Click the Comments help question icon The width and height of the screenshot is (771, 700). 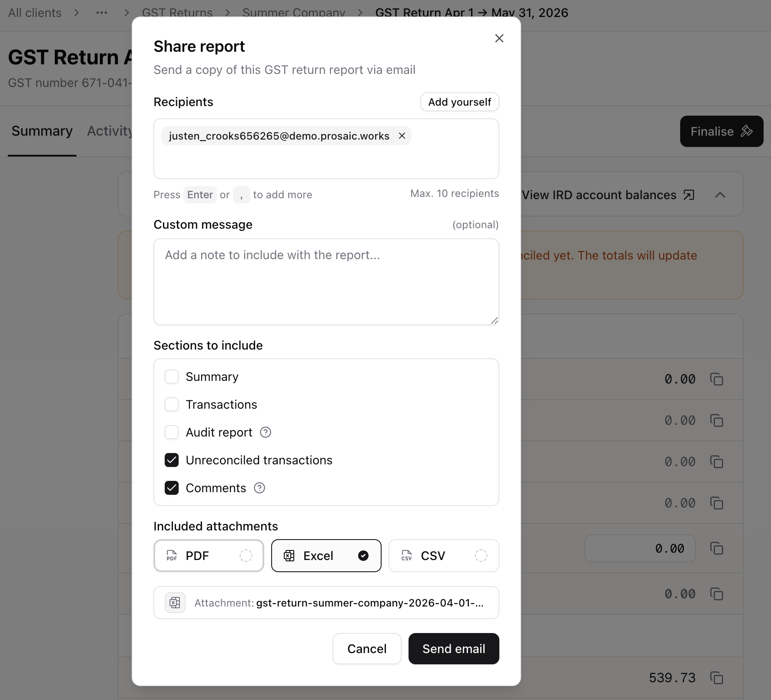coord(259,488)
